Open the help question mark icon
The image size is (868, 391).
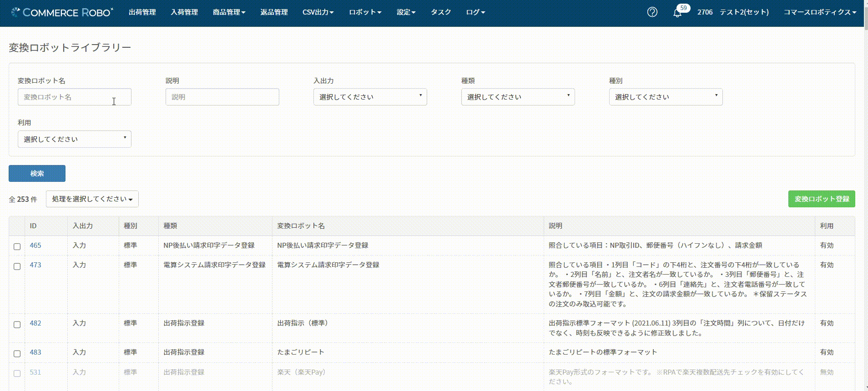click(x=652, y=12)
